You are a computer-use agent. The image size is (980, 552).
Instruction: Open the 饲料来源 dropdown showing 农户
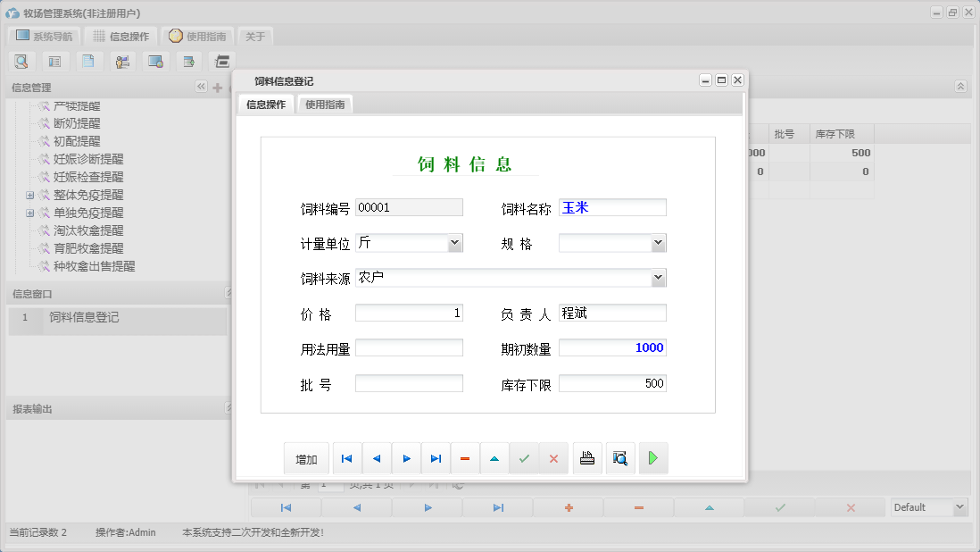[658, 277]
